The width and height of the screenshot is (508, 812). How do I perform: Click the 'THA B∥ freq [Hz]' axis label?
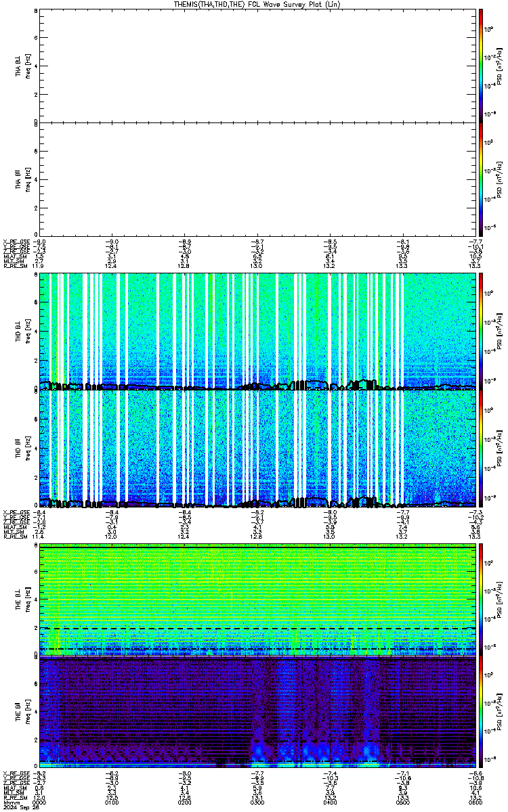23,179
